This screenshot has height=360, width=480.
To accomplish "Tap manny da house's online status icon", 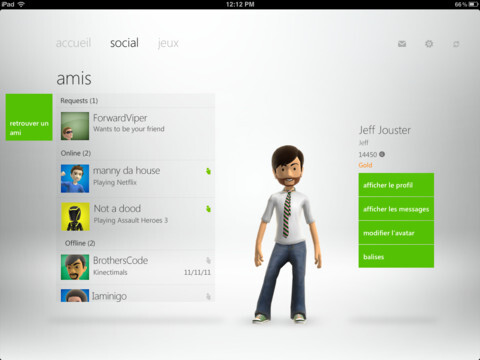I will [208, 171].
